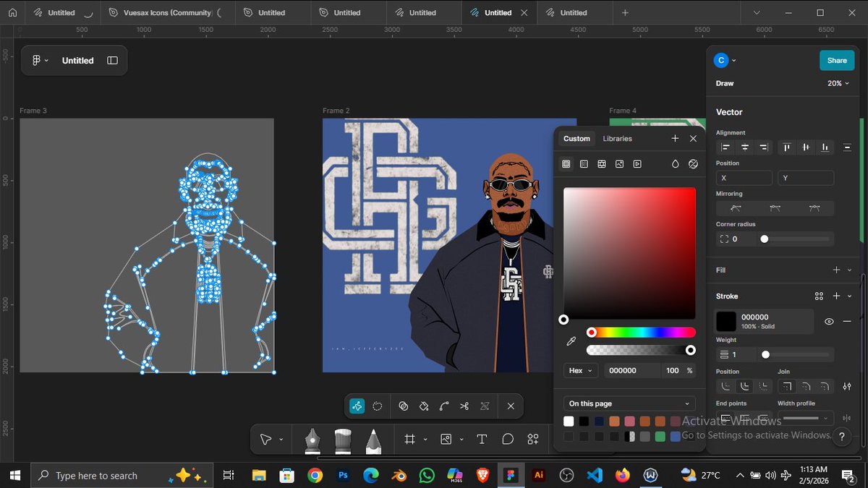Remove the stroke with minus button
This screenshot has height=488, width=868.
(x=847, y=322)
